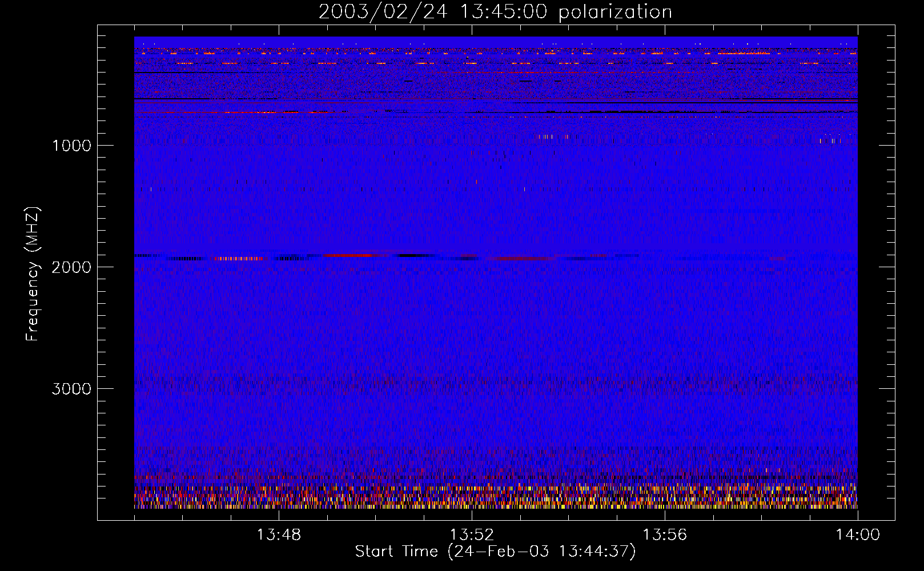Click the yellow noisy band at spectrogram bottom

(496, 497)
